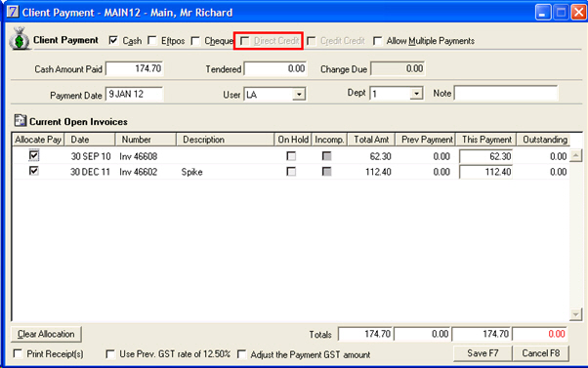Image resolution: width=588 pixels, height=368 pixels.
Task: Click the Clear Allocation button
Action: pyautogui.click(x=46, y=334)
